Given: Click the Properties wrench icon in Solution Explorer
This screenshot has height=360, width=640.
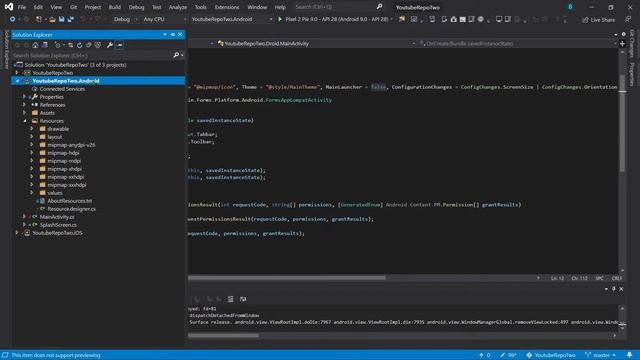Looking at the screenshot, I should [110, 45].
